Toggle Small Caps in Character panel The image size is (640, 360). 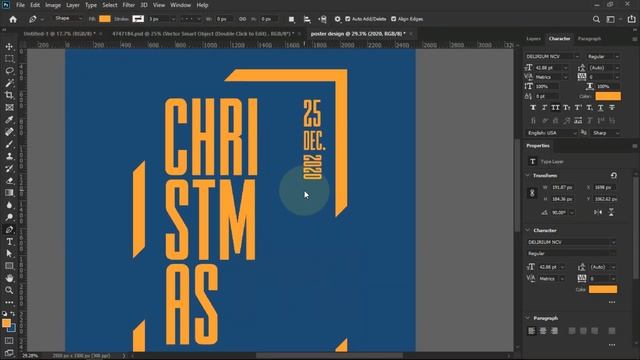click(x=567, y=108)
